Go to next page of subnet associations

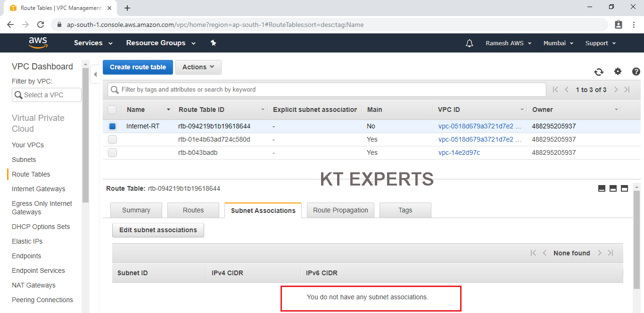pyautogui.click(x=600, y=253)
